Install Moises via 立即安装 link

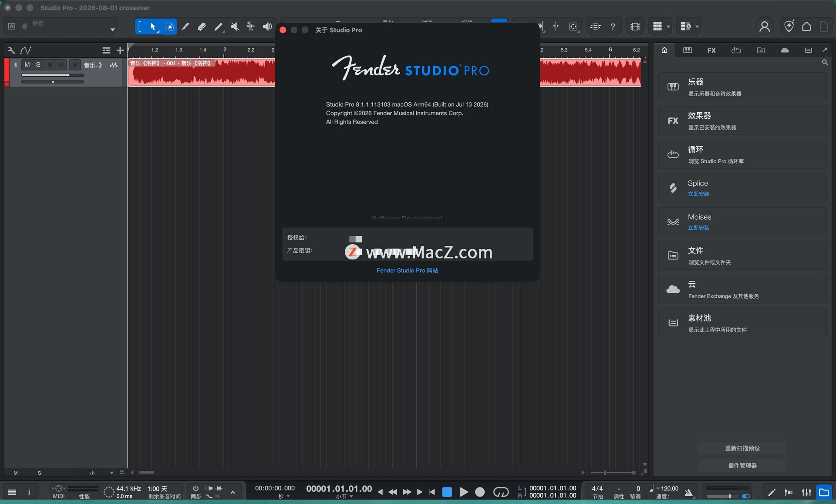pos(698,228)
